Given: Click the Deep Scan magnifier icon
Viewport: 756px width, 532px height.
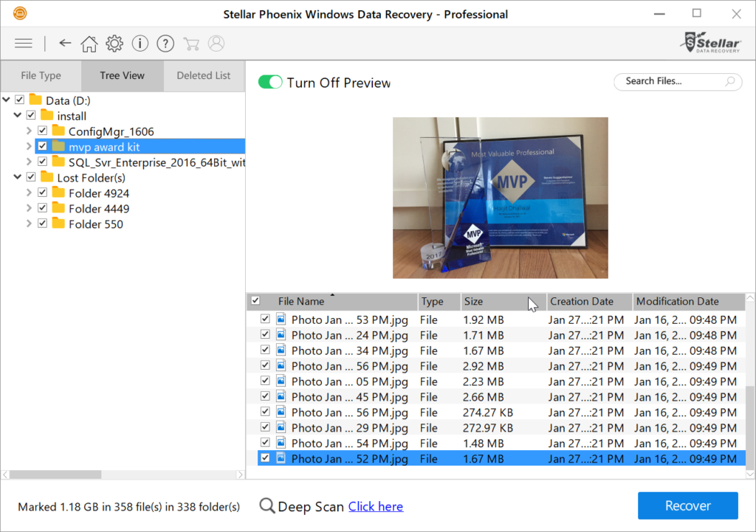Looking at the screenshot, I should [267, 506].
